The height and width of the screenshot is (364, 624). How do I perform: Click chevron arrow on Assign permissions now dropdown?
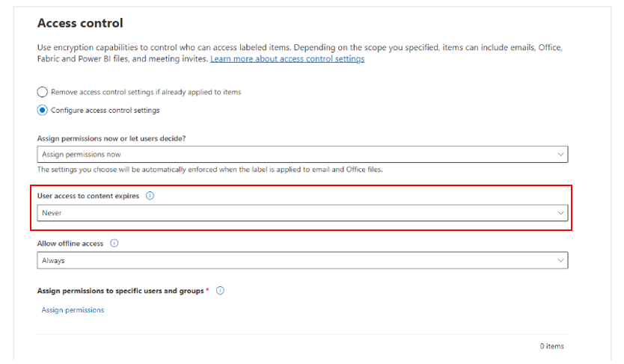click(x=560, y=154)
